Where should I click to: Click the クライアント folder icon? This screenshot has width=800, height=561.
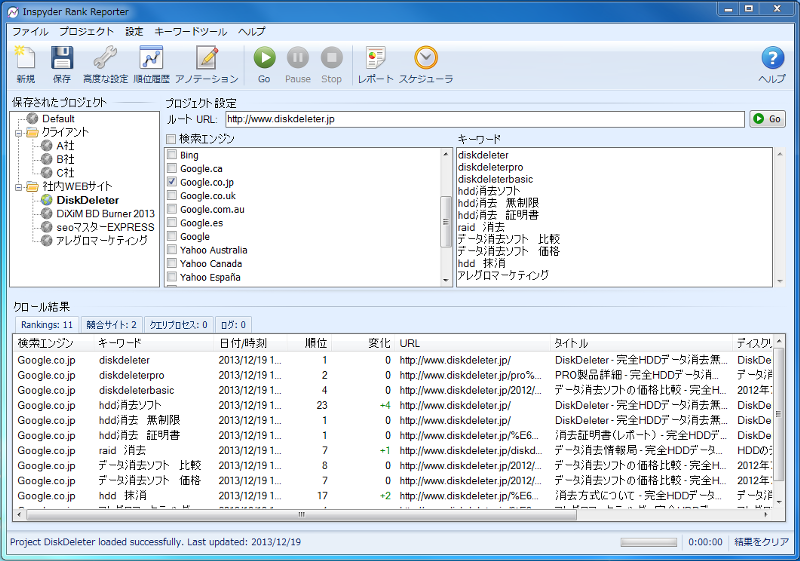click(33, 133)
